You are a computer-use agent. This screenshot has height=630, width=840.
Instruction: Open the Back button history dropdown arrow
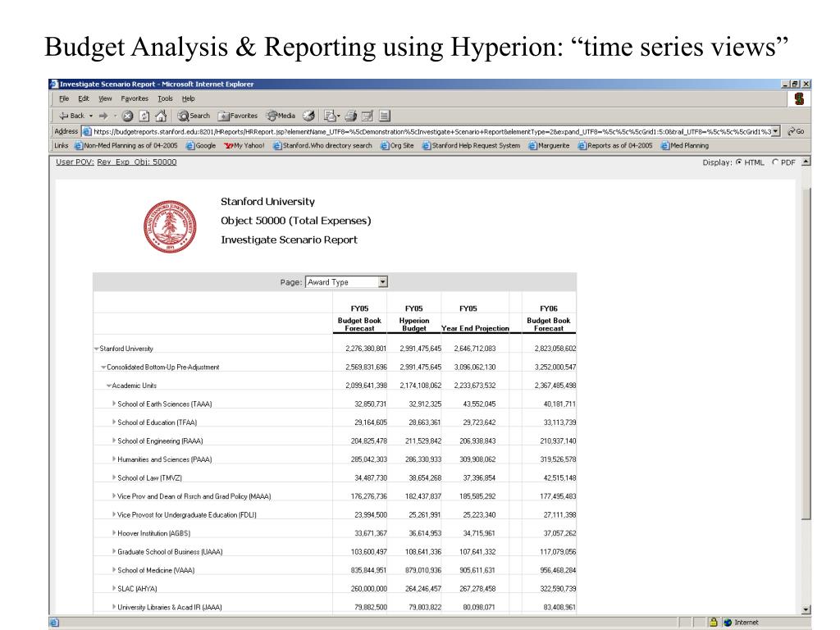pos(91,116)
